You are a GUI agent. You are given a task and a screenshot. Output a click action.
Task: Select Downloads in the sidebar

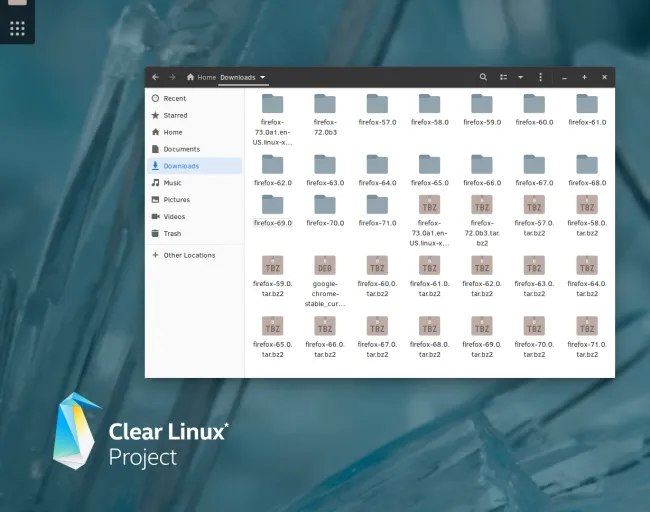194,166
